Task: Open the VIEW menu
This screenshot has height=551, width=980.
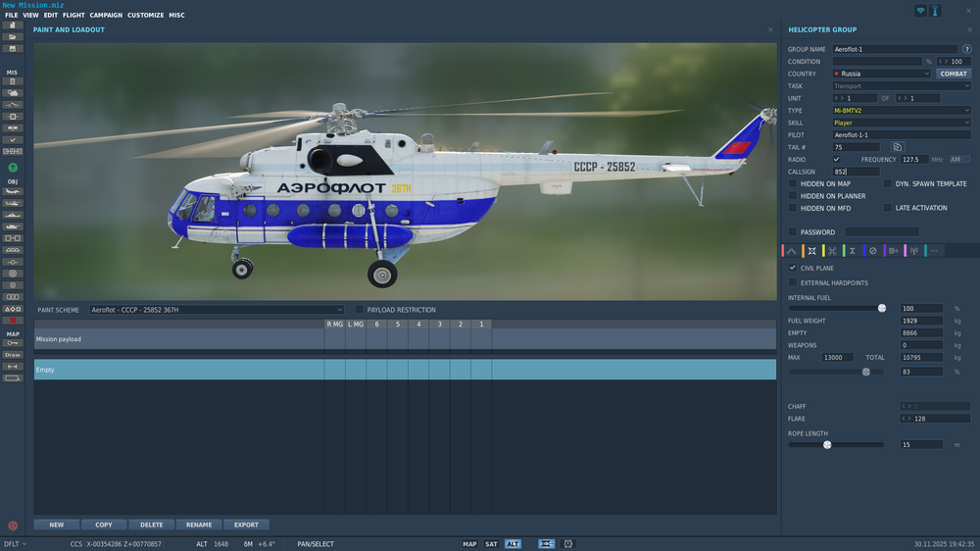Action: (x=30, y=15)
